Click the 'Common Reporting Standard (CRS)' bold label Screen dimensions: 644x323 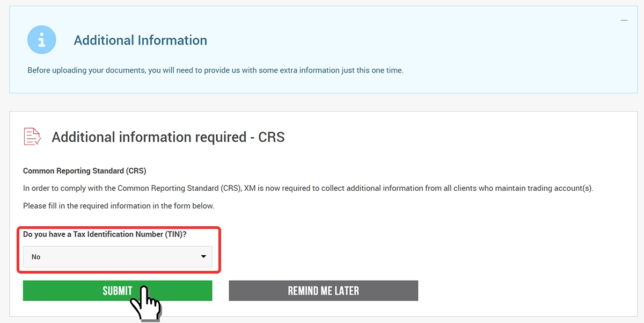[x=85, y=171]
